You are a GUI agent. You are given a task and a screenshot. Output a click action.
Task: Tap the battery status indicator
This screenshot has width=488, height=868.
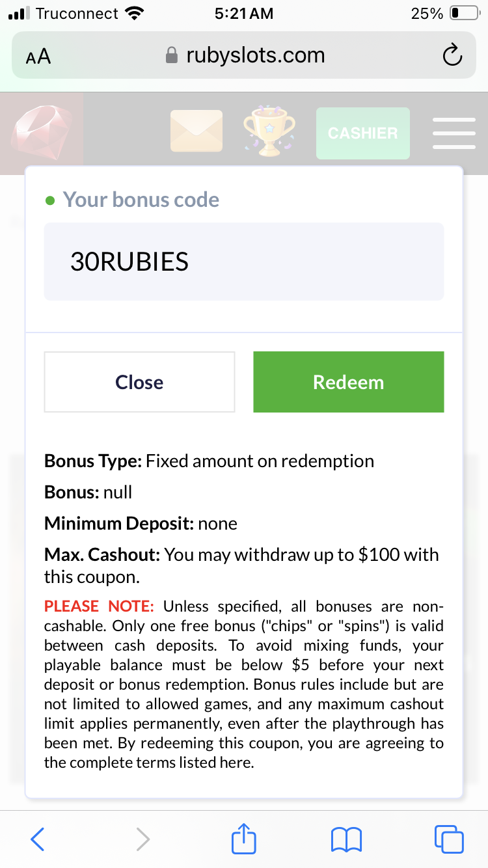(x=464, y=14)
